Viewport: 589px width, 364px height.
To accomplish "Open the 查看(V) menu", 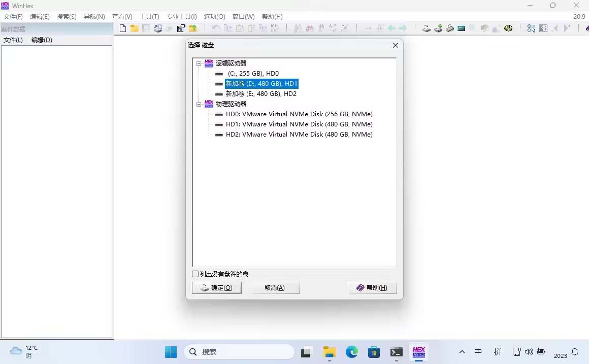I will pos(122,17).
